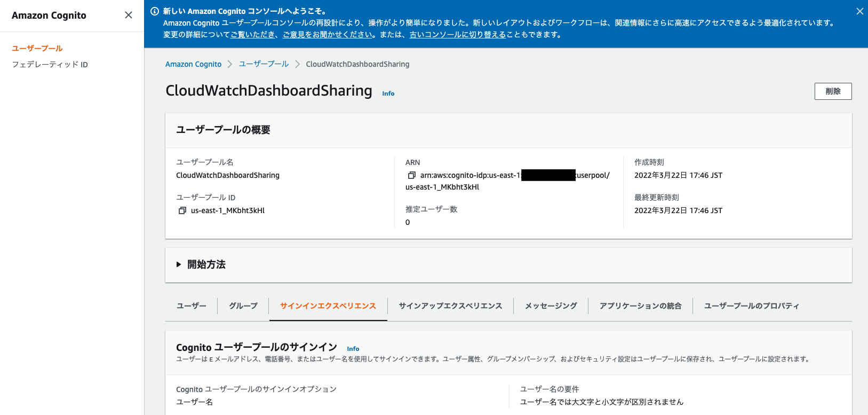The height and width of the screenshot is (415, 868).
Task: Close the Amazon Cognito side navigation panel
Action: [x=129, y=15]
